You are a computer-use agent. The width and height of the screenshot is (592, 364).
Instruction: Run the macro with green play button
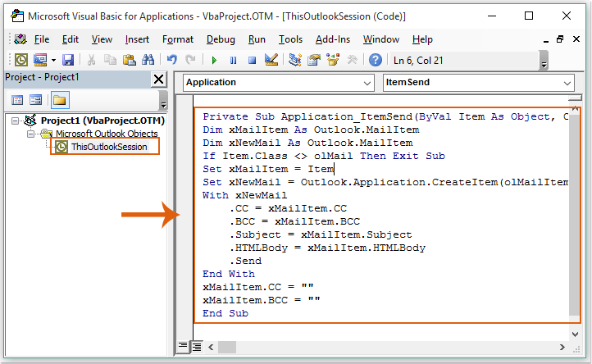(214, 60)
